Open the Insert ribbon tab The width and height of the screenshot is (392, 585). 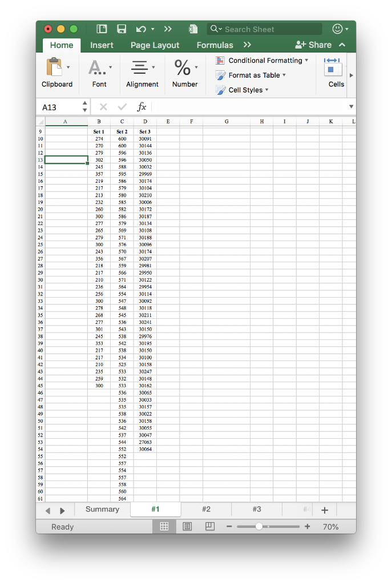102,45
